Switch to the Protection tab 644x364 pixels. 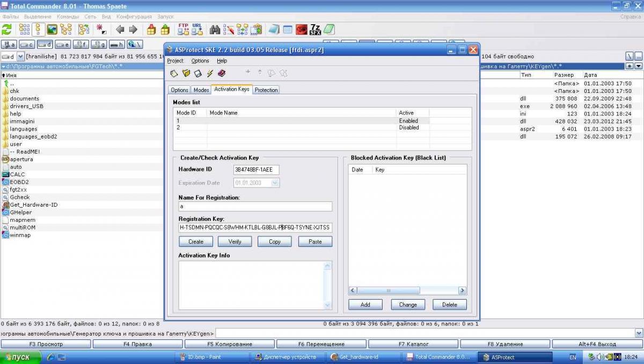[x=266, y=90]
